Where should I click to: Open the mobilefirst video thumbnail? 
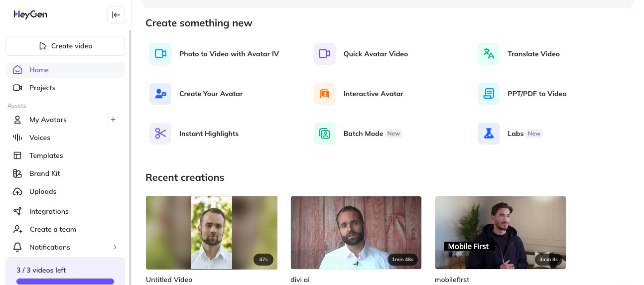pos(500,232)
